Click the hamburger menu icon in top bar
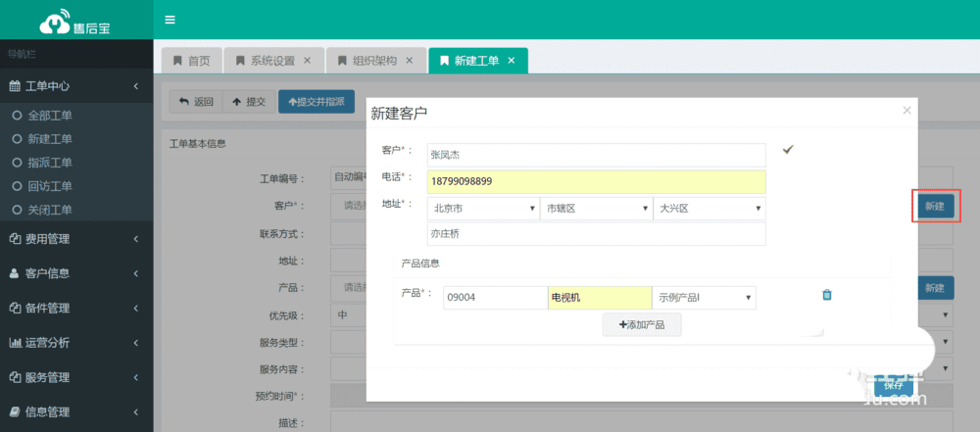This screenshot has height=432, width=980. click(171, 20)
